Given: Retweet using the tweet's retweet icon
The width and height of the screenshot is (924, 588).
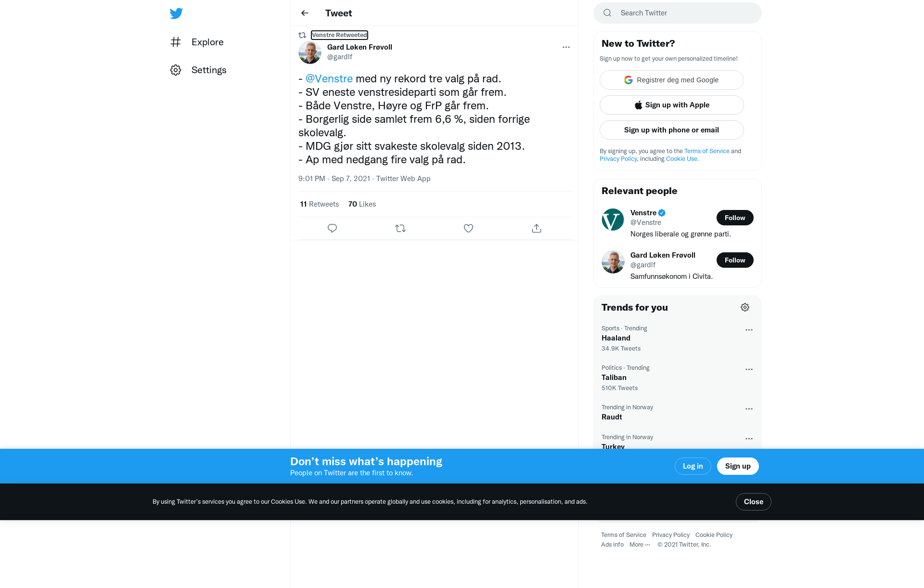Looking at the screenshot, I should 400,228.
